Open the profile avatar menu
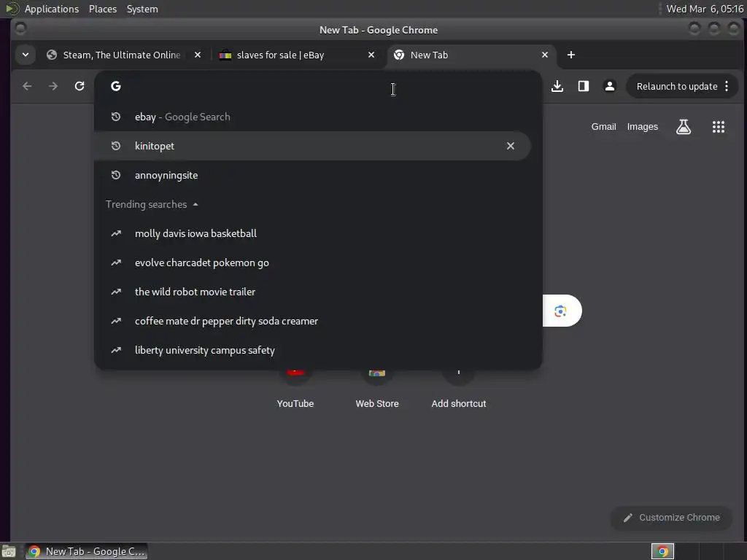The height and width of the screenshot is (560, 747). 609,86
